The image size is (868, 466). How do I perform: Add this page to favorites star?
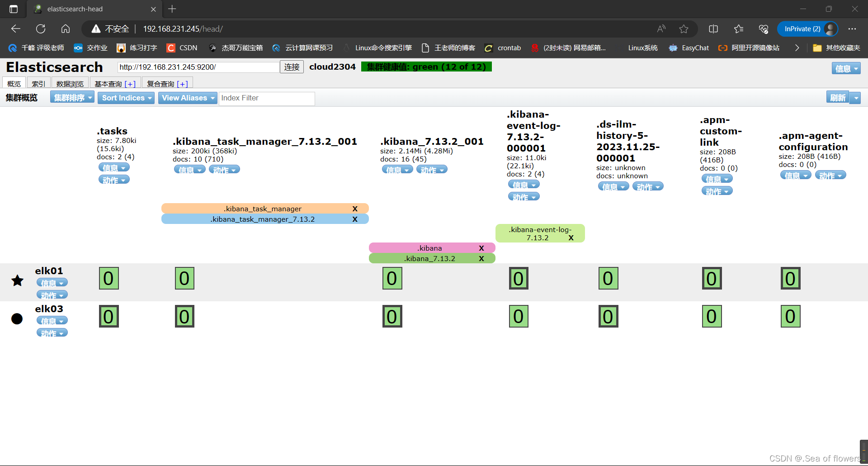click(x=684, y=29)
